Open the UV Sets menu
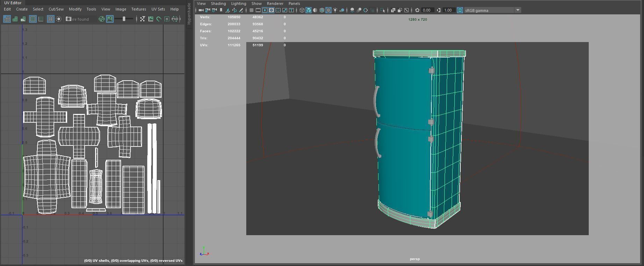 point(158,9)
